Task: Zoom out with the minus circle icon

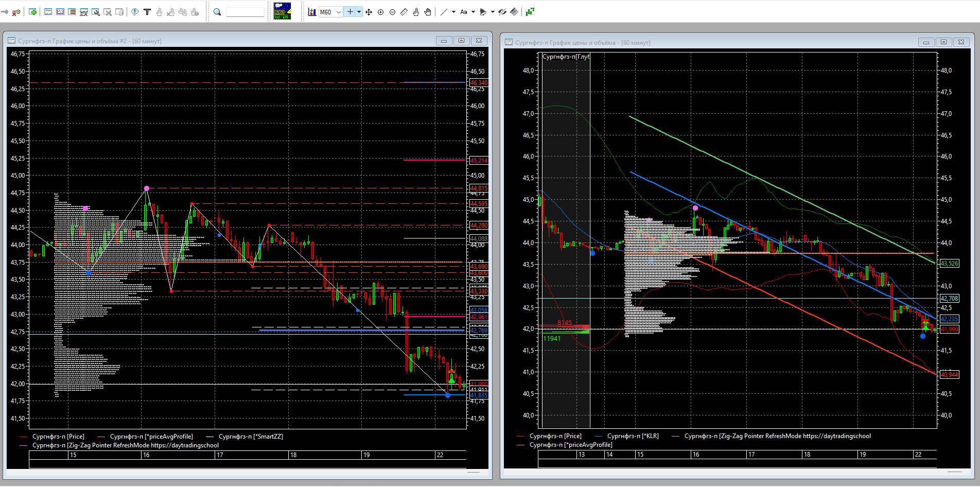Action: coord(392,12)
